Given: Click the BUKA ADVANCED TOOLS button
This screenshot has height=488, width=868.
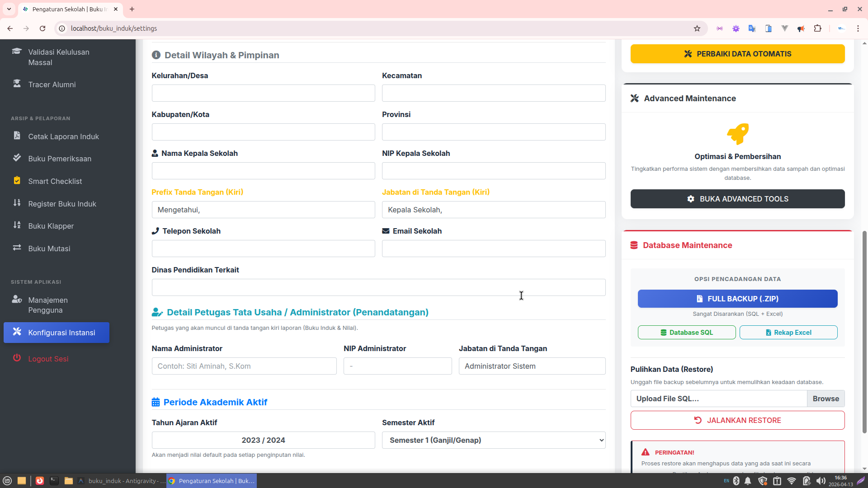Looking at the screenshot, I should point(737,199).
